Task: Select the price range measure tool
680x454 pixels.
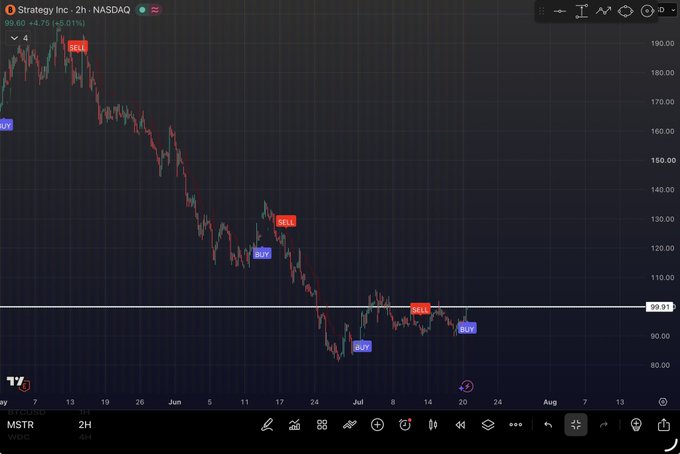Action: [581, 11]
